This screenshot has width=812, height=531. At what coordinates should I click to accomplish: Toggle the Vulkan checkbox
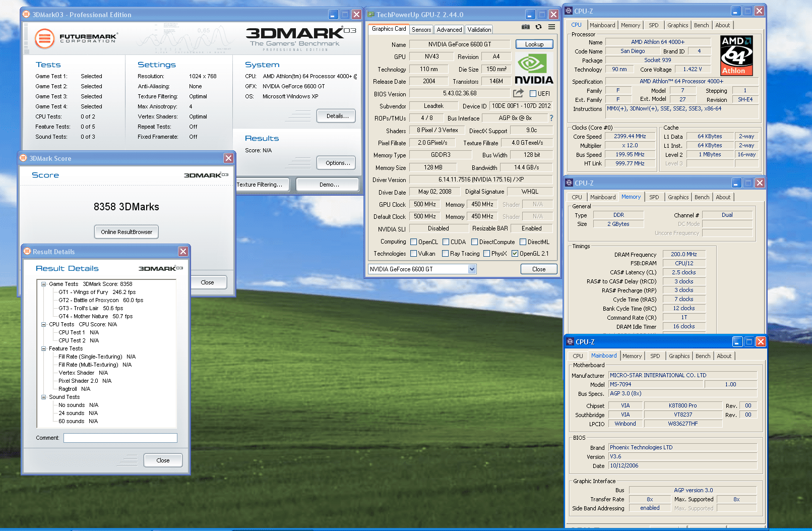[413, 254]
